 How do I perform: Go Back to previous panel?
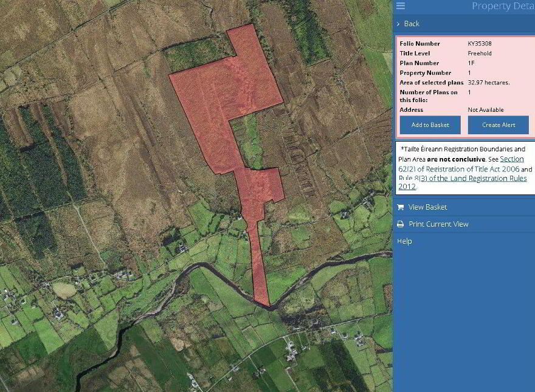pos(412,24)
